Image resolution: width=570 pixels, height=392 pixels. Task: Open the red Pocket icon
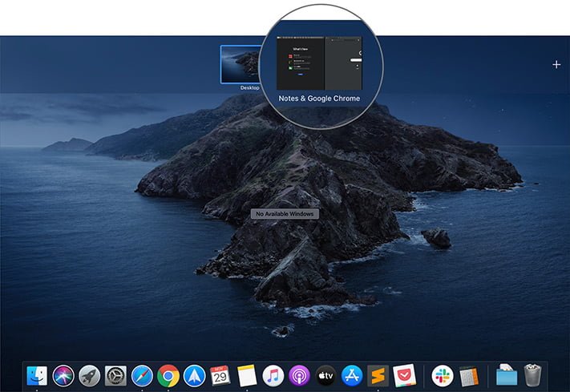click(404, 376)
